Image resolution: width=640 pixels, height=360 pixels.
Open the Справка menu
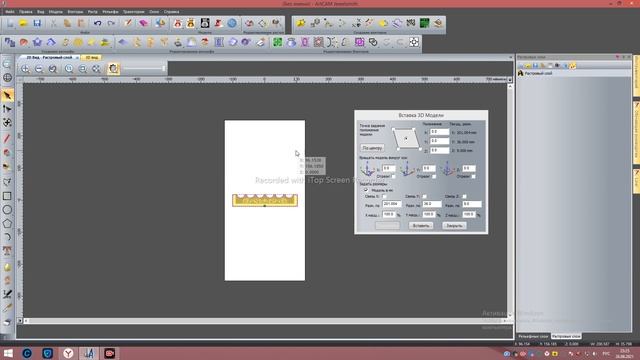pos(171,12)
